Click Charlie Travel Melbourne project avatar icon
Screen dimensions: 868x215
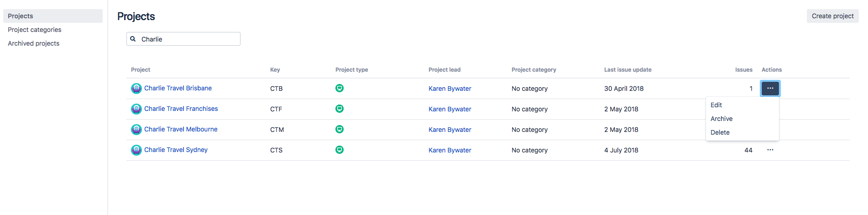click(136, 130)
